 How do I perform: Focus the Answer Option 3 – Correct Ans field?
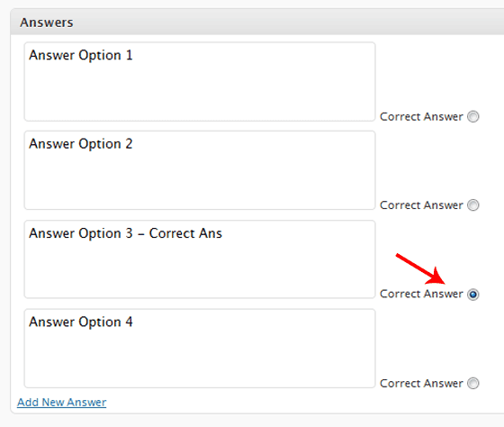200,259
